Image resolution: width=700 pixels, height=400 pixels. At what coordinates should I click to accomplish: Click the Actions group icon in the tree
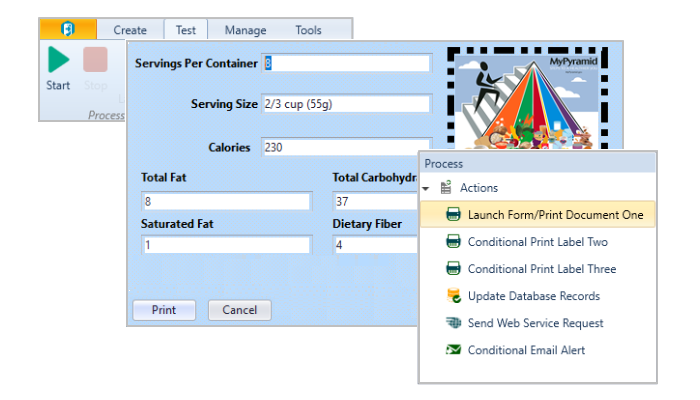(445, 188)
